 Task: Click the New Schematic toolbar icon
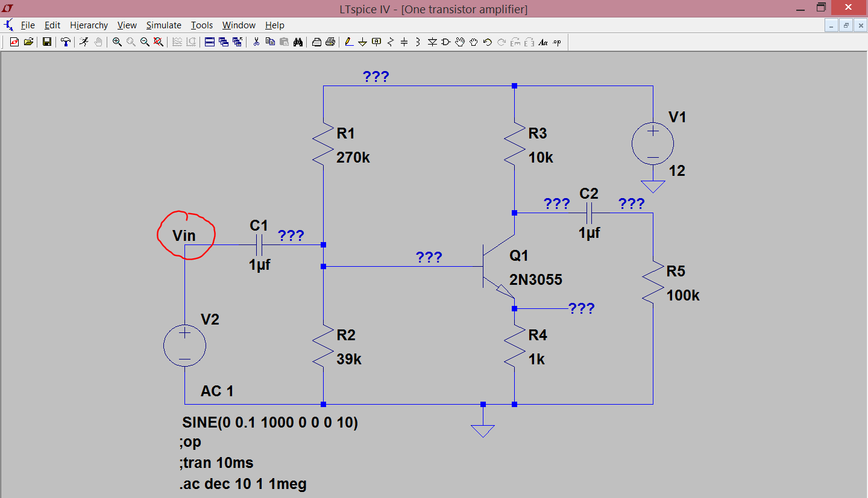(14, 42)
